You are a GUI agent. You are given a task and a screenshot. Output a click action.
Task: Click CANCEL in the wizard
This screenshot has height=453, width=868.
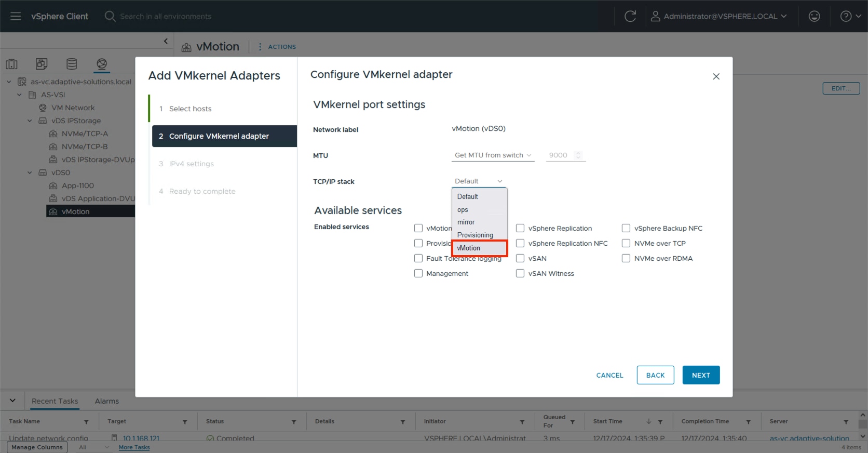[x=609, y=375]
